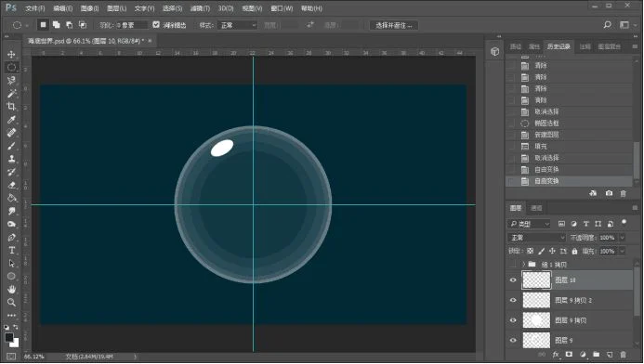Open the opacity (不透明度) dropdown arrow
This screenshot has height=364, width=644.
[x=623, y=238]
